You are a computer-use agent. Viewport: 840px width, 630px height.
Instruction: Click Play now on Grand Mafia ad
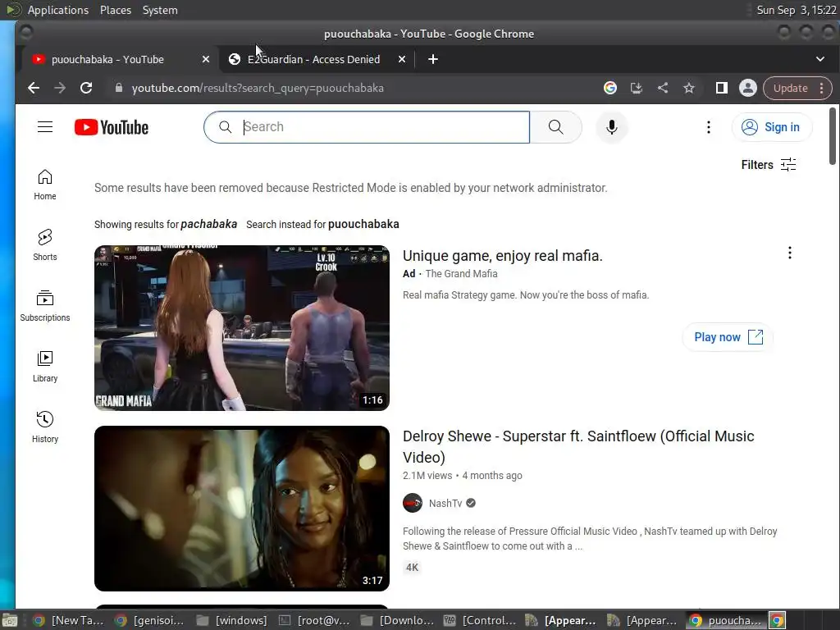[x=728, y=337]
